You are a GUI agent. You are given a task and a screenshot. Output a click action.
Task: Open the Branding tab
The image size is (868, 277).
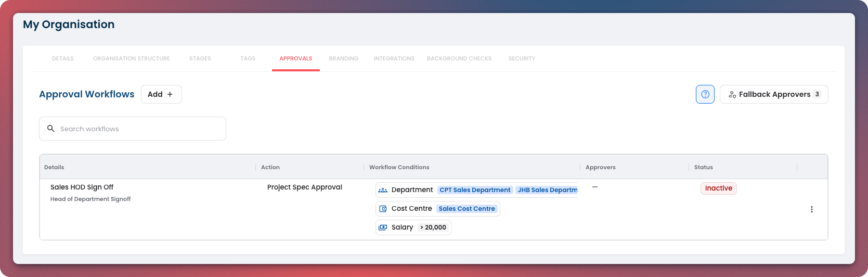pos(344,58)
